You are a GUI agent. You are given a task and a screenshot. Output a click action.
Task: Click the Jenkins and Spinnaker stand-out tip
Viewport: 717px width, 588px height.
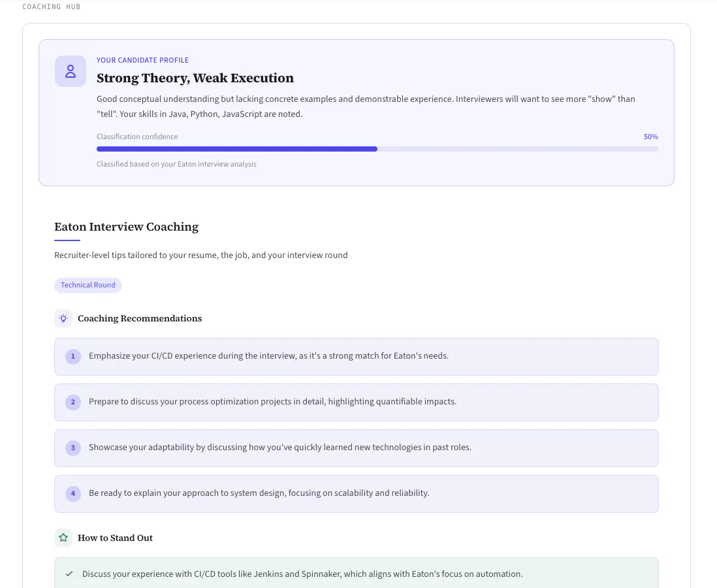click(356, 574)
